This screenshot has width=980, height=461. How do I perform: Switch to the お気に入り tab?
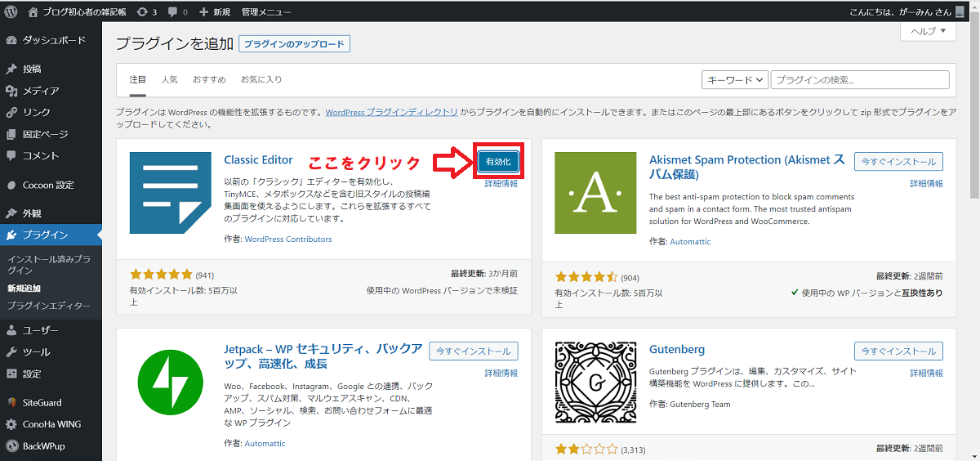(261, 79)
